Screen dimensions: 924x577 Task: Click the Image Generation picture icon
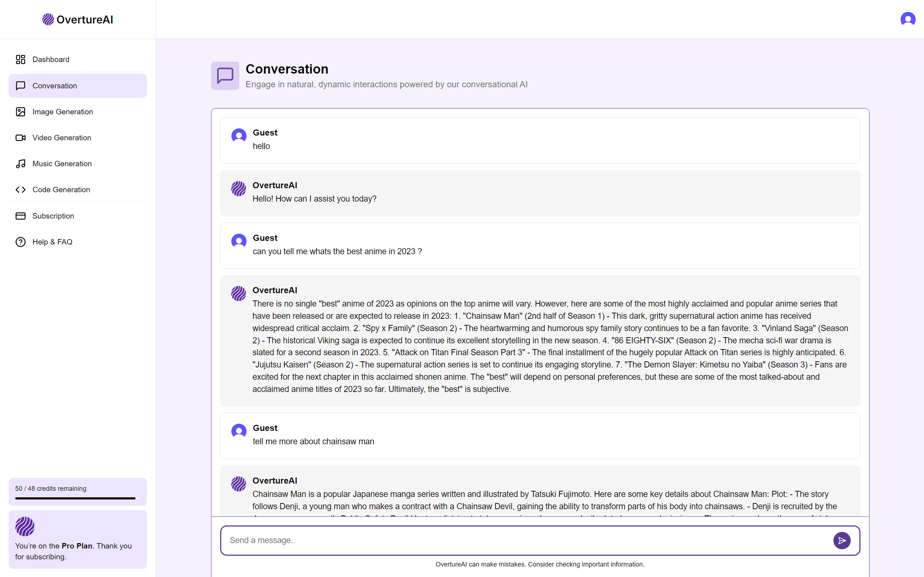(x=21, y=112)
